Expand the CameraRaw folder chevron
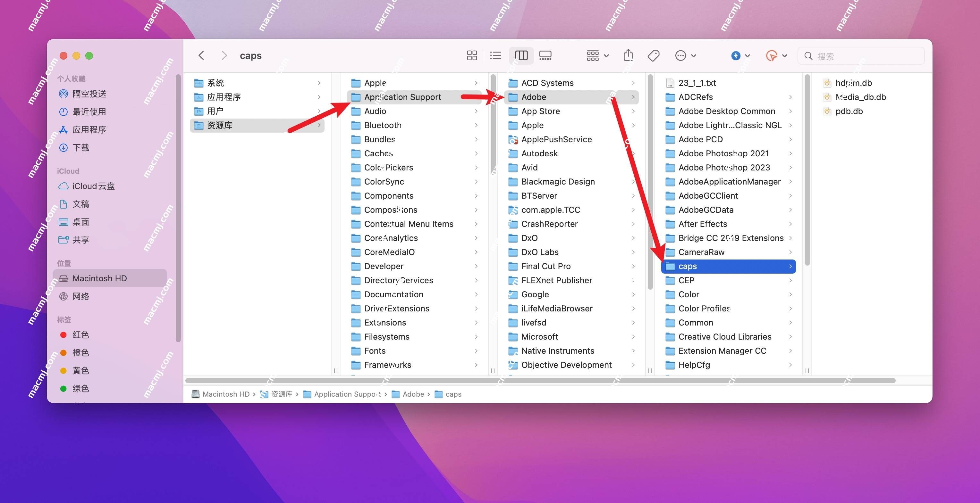 click(x=790, y=252)
